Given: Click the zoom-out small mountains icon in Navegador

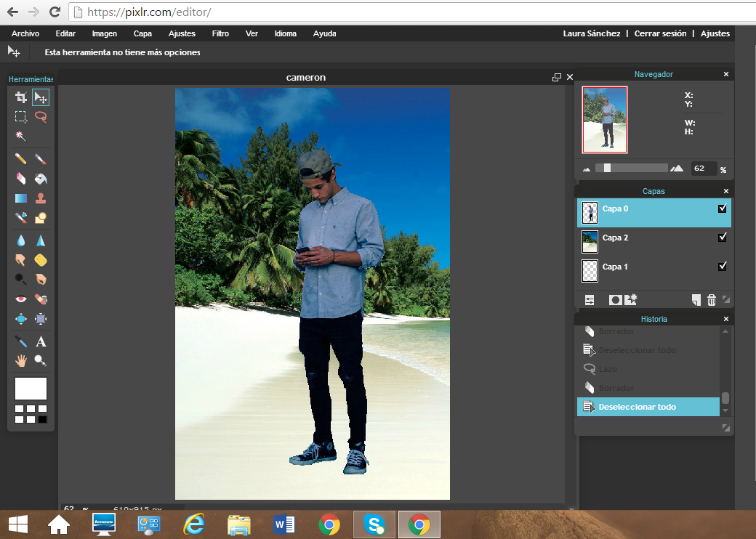Looking at the screenshot, I should tap(587, 169).
